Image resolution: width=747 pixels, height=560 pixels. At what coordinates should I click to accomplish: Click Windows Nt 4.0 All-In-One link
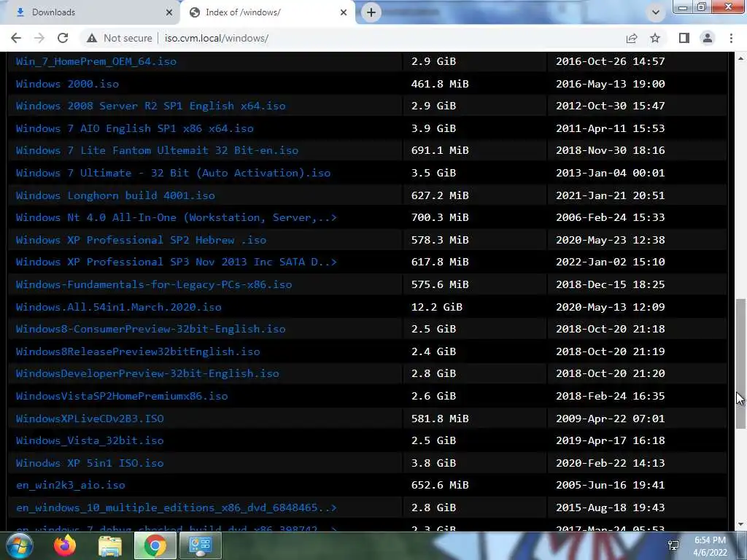[177, 217]
